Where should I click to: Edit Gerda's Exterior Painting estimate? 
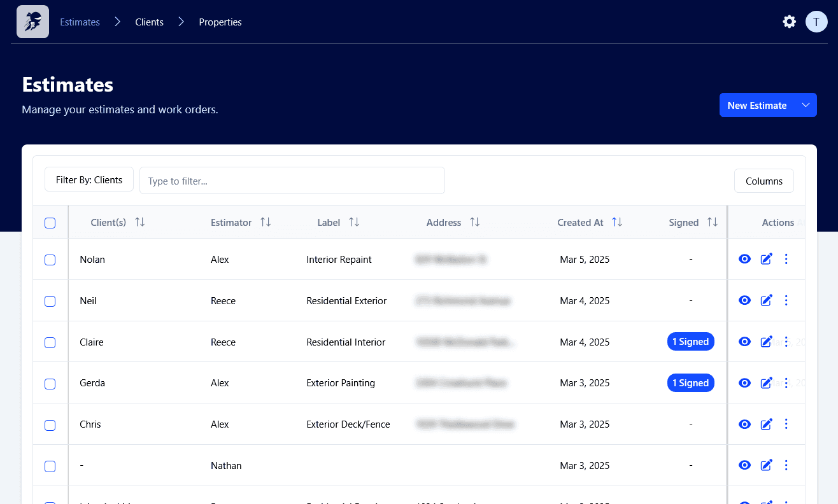(x=767, y=383)
